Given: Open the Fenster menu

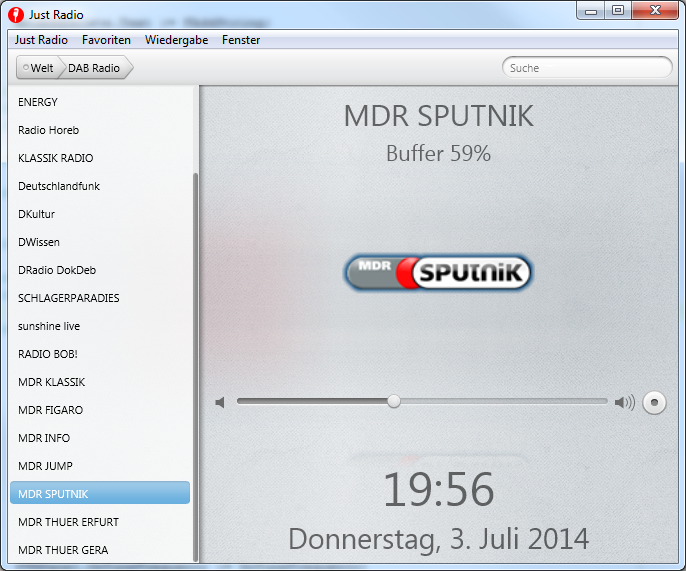Looking at the screenshot, I should tap(241, 40).
